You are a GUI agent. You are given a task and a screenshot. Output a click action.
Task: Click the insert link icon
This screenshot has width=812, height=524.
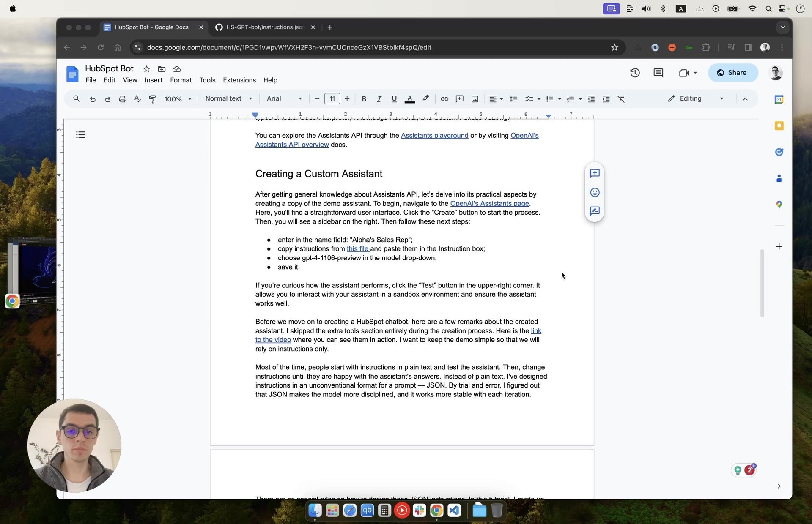pos(444,99)
